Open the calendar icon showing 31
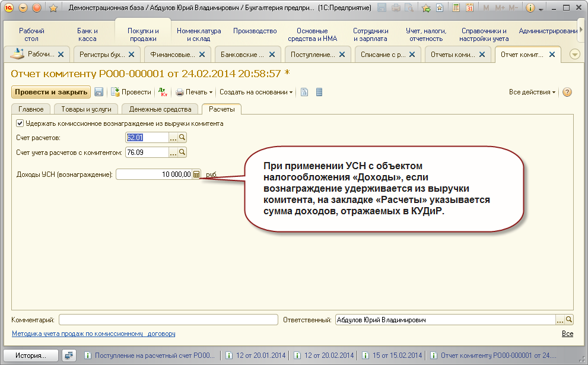Screen dimensions: 588x365 (469, 8)
